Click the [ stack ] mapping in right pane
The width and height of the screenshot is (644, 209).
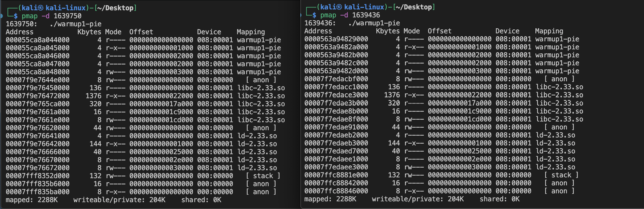pos(561,175)
